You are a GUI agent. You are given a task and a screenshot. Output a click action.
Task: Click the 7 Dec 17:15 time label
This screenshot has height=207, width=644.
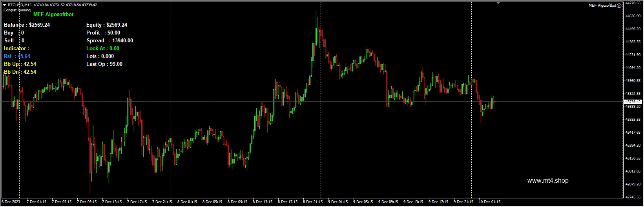coord(137,202)
